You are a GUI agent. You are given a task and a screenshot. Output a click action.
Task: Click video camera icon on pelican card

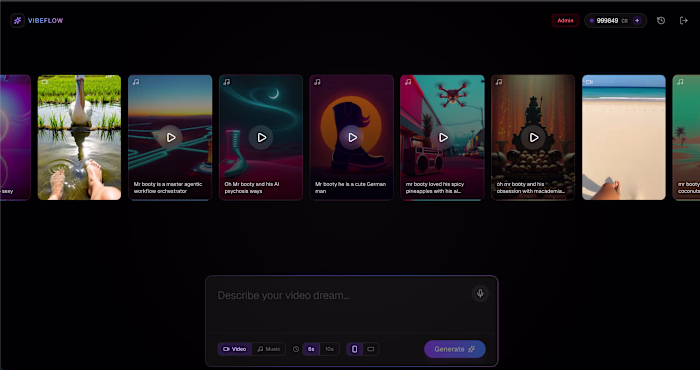(45, 82)
